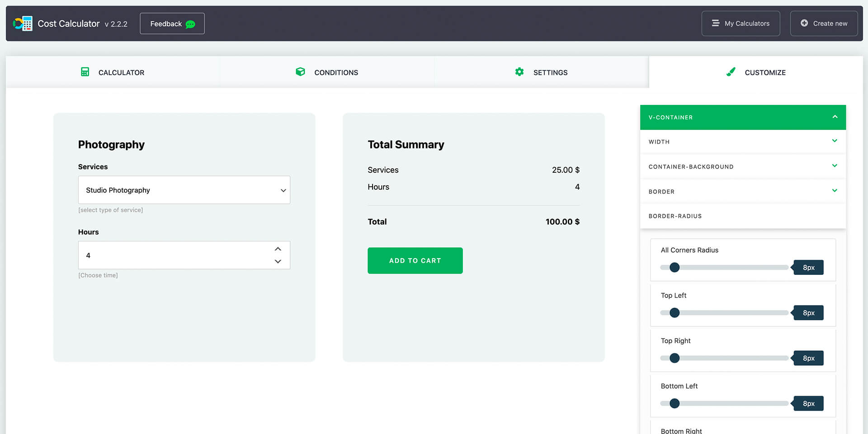The height and width of the screenshot is (434, 868).
Task: Click inside the Hours input field
Action: coord(172,255)
